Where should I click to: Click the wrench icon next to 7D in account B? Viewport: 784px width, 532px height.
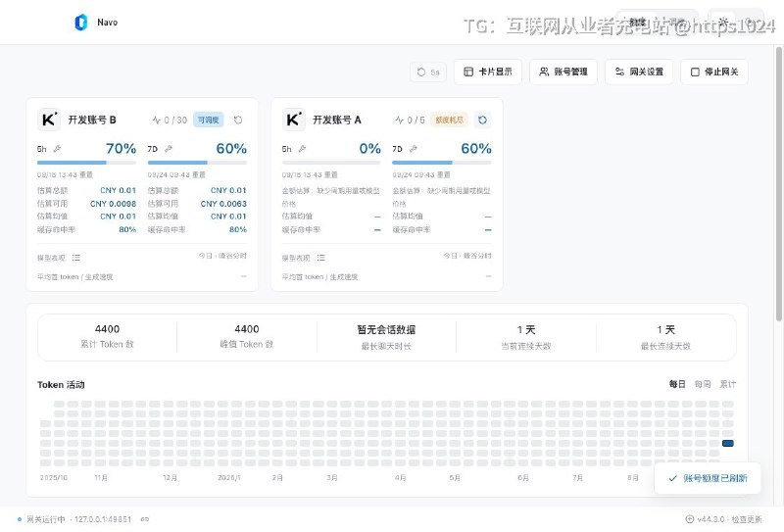click(169, 149)
